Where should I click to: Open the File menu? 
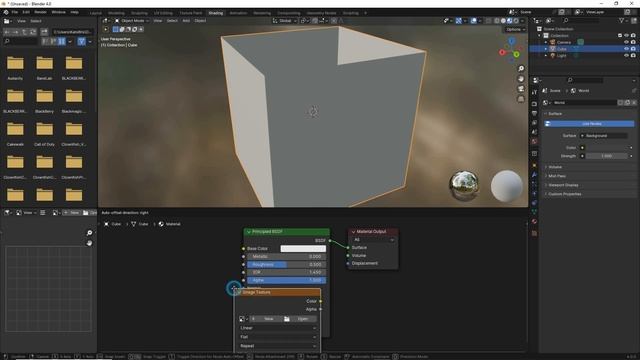coord(15,12)
